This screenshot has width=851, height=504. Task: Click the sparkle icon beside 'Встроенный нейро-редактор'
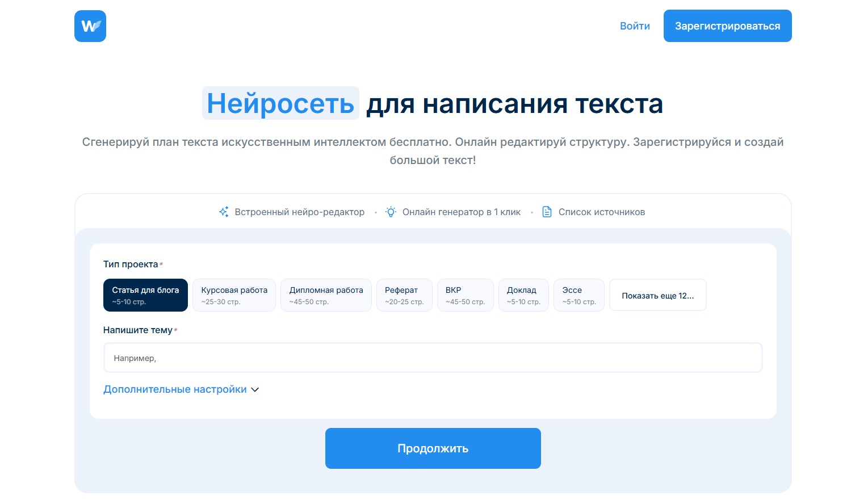tap(224, 211)
